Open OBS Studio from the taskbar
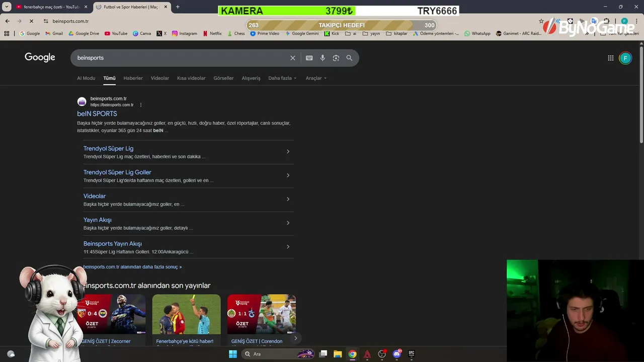 coord(382,354)
